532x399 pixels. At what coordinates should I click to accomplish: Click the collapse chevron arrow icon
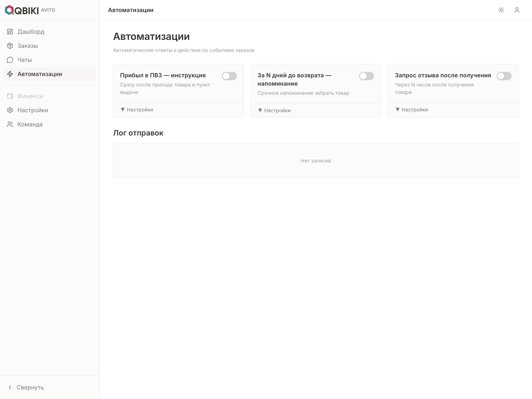pos(10,387)
